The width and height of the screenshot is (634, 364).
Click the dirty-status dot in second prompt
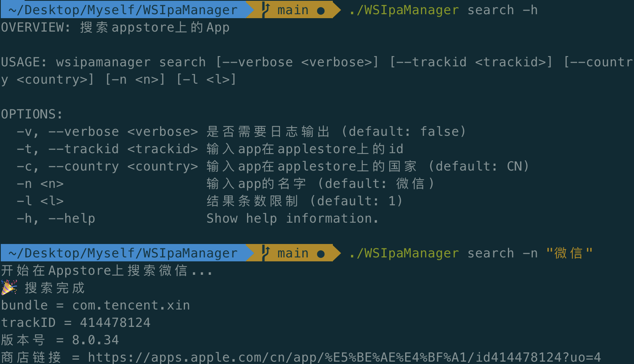[321, 254]
